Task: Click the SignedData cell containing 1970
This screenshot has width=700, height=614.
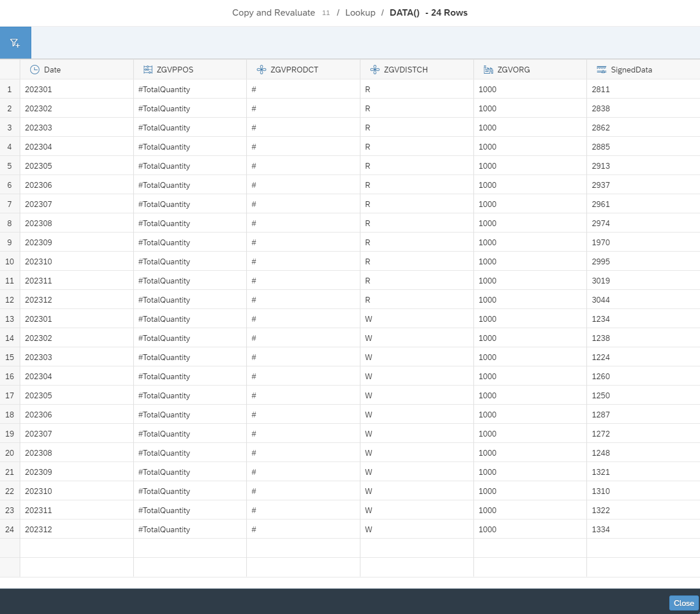Action: (601, 242)
